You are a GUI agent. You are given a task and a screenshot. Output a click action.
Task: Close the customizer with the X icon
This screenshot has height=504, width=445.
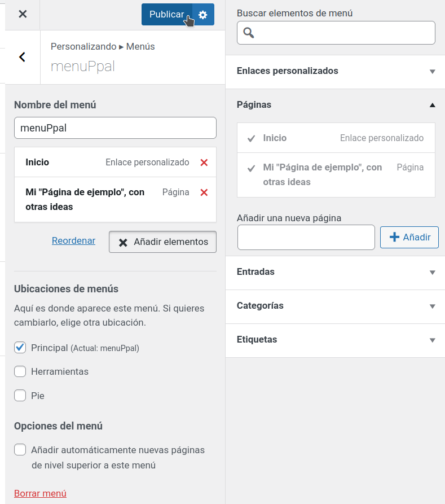click(x=23, y=14)
